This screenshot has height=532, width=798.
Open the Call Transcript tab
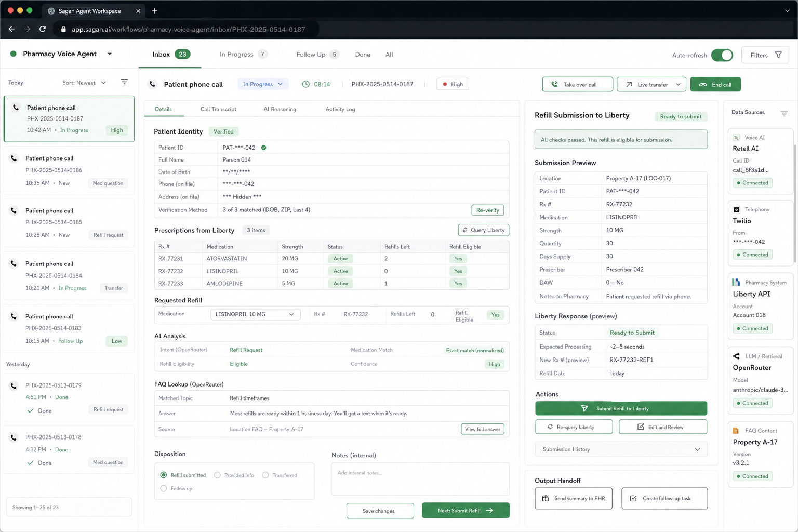pyautogui.click(x=218, y=109)
